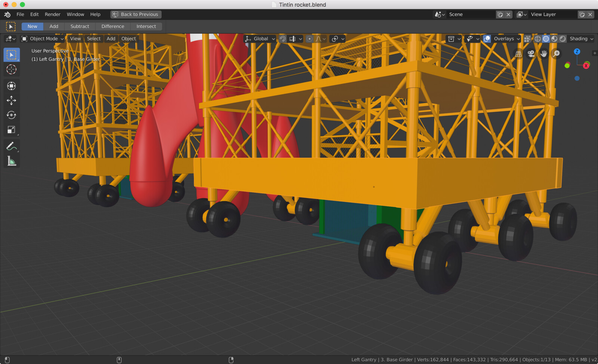Switch to Solid shading mode
Viewport: 598px width, 364px height.
(x=546, y=38)
